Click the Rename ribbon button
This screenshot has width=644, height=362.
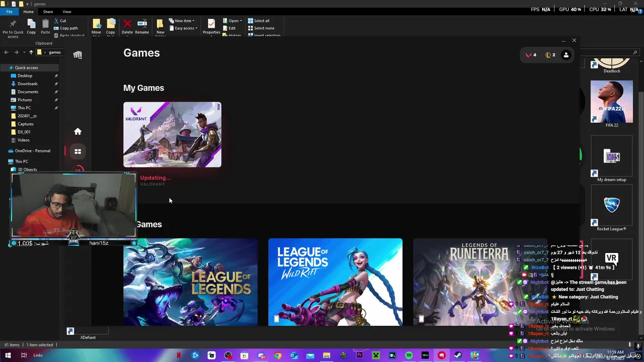coord(142,27)
